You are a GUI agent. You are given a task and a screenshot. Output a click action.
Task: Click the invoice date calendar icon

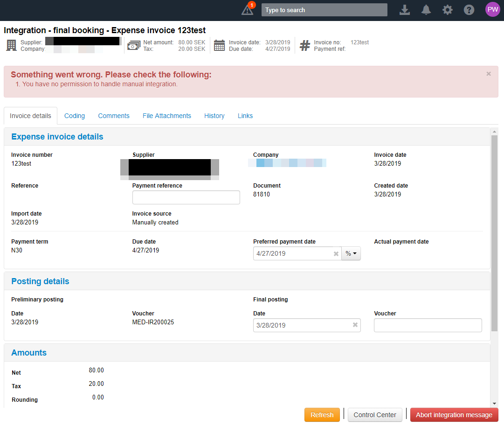click(219, 45)
